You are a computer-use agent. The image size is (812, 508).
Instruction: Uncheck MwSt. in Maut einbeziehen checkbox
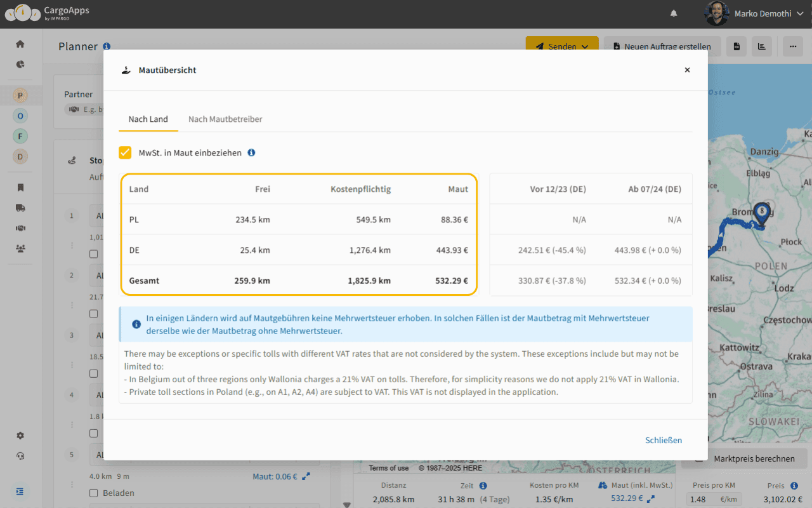(x=125, y=153)
